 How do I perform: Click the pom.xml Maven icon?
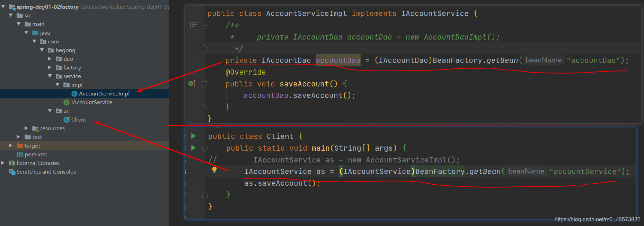point(20,154)
